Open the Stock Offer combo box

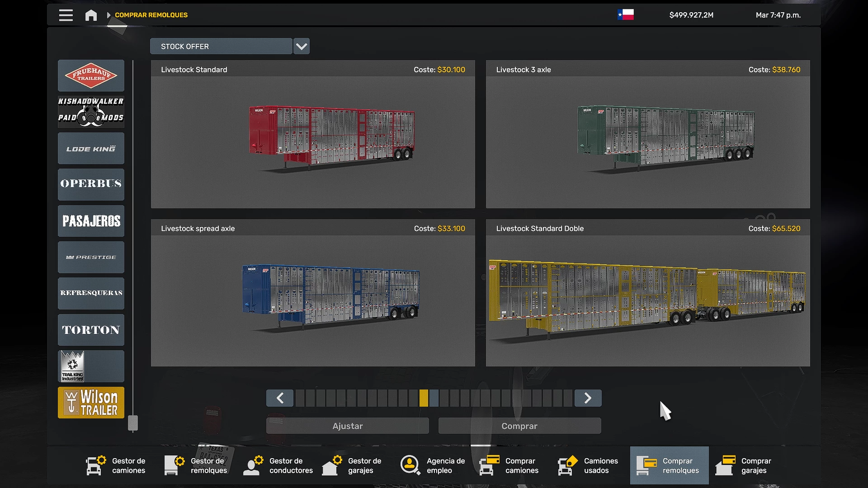point(221,46)
